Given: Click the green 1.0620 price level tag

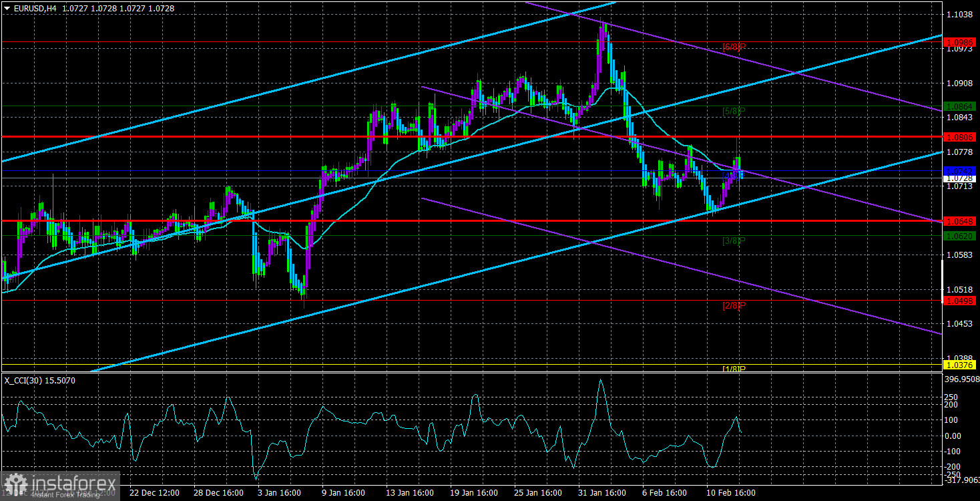Looking at the screenshot, I should (961, 236).
